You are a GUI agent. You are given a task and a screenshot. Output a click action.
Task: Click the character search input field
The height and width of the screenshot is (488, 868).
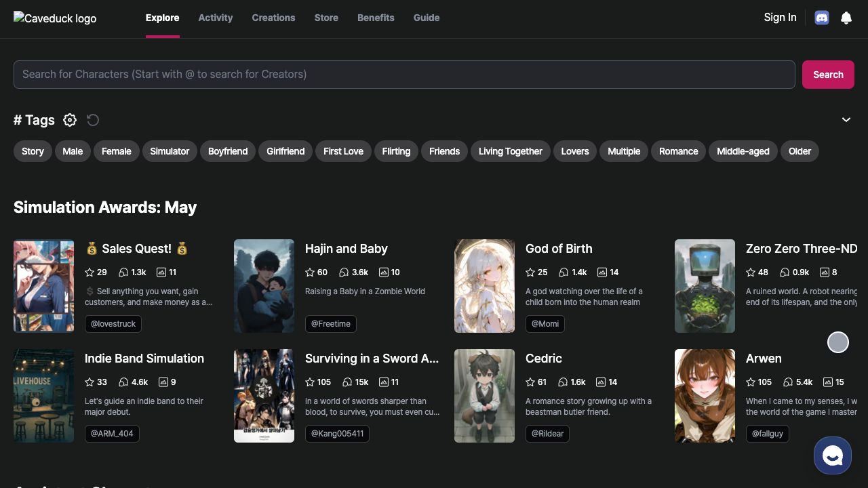coord(404,75)
